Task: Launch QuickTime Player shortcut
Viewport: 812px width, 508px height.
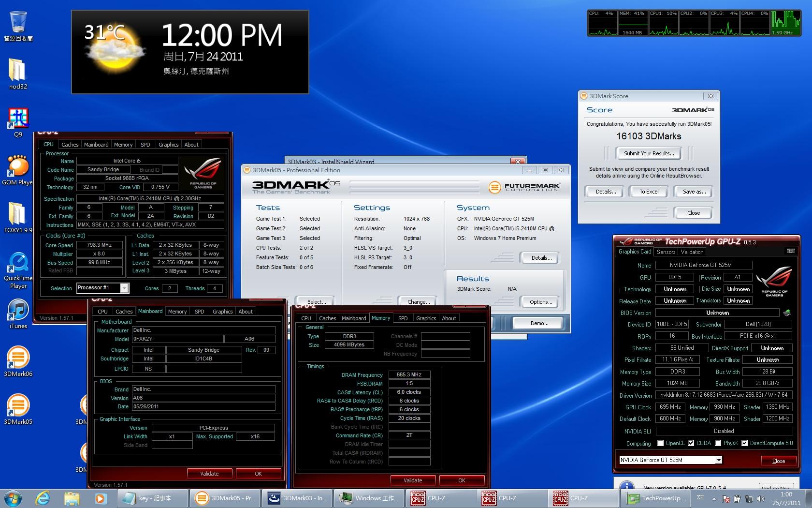Action: pos(18,270)
